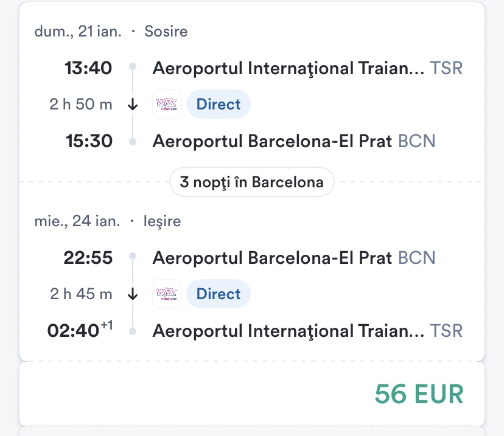Click the Wizz Air logo on the outbound flight

pyautogui.click(x=166, y=104)
